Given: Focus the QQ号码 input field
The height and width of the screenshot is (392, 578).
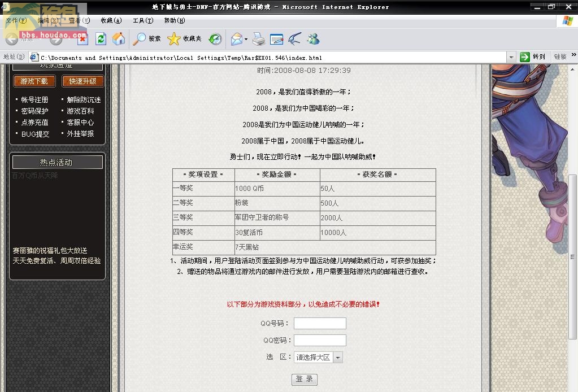Looking at the screenshot, I should 320,323.
